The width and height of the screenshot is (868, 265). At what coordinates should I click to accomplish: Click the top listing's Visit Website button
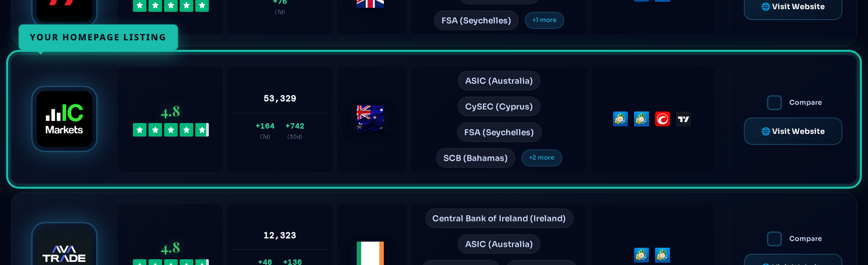click(793, 7)
